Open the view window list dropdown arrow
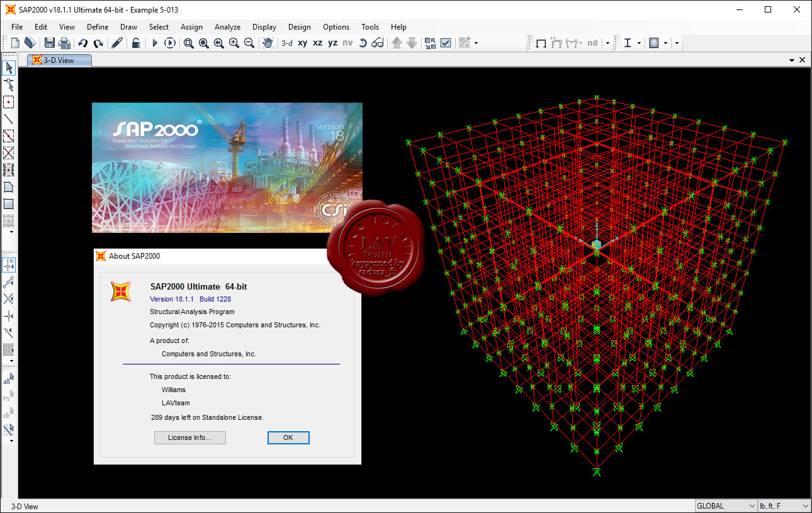This screenshot has width=812, height=513. point(792,60)
